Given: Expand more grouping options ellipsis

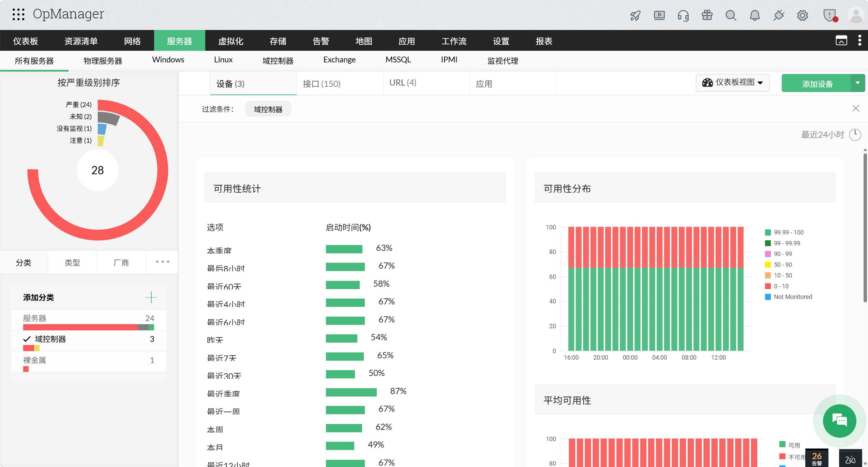Looking at the screenshot, I should point(162,262).
